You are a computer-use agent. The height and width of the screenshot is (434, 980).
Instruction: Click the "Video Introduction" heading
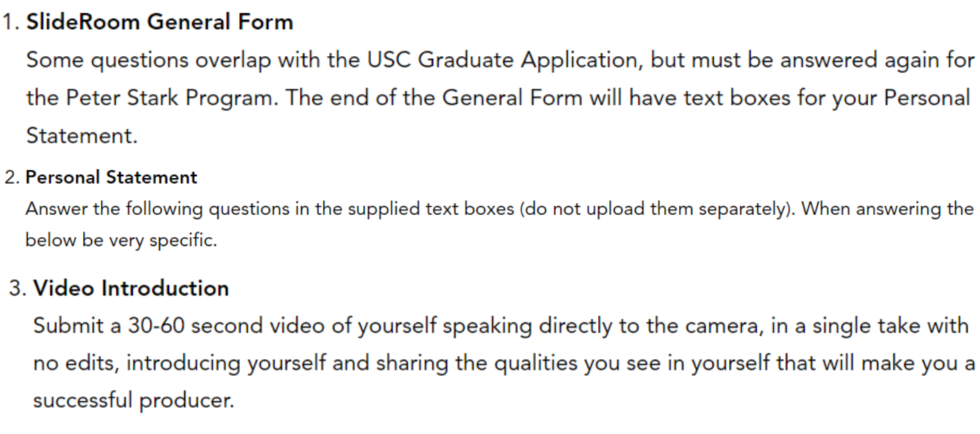coord(131,288)
